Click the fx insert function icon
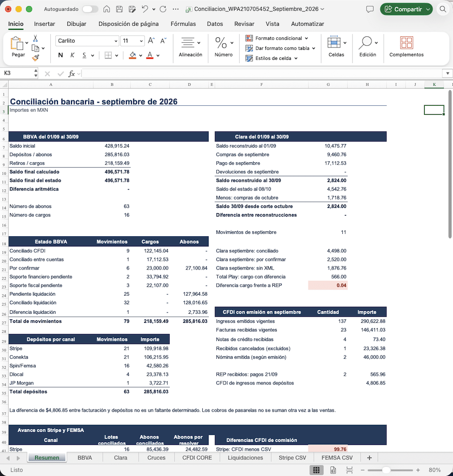The width and height of the screenshot is (453, 476). click(71, 74)
